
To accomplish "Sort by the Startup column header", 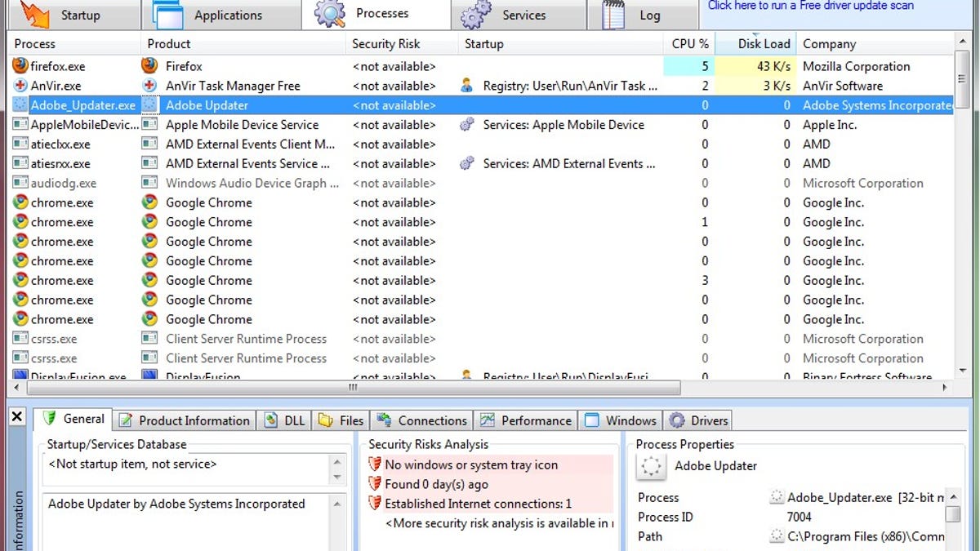I will click(x=560, y=44).
